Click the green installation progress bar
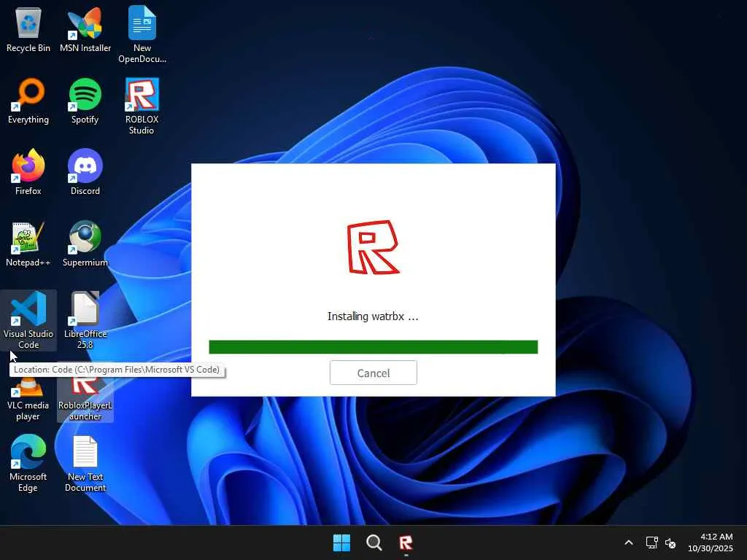Viewport: 747px width, 560px height. tap(373, 347)
